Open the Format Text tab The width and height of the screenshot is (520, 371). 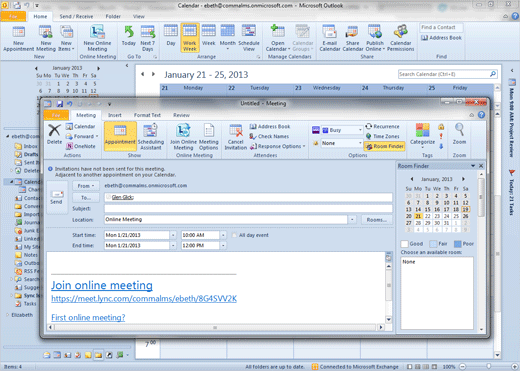point(147,115)
